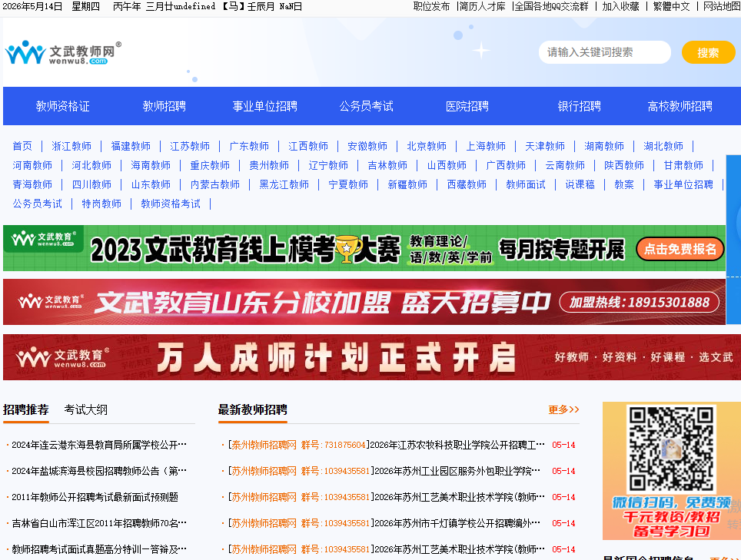Screen dimensions: 741x560
Task: Select the 考试大纲 tab
Action: [85, 410]
